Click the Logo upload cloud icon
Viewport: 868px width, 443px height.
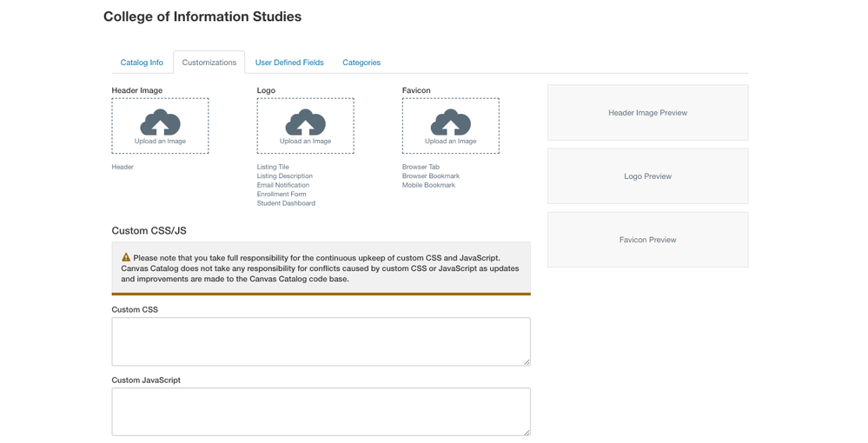point(305,122)
